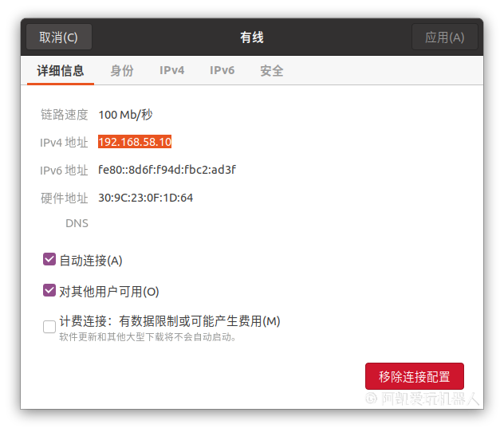Open the 安全 security tab
This screenshot has width=504, height=432.
(x=272, y=71)
